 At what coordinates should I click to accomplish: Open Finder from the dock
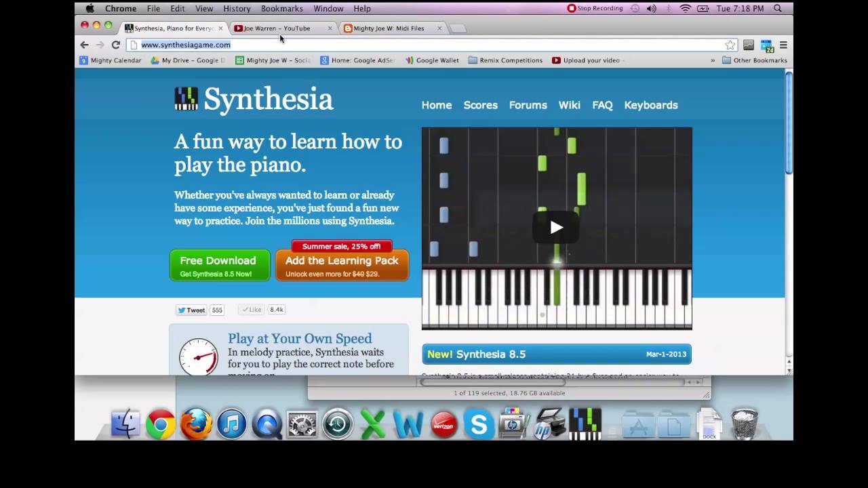[x=125, y=425]
